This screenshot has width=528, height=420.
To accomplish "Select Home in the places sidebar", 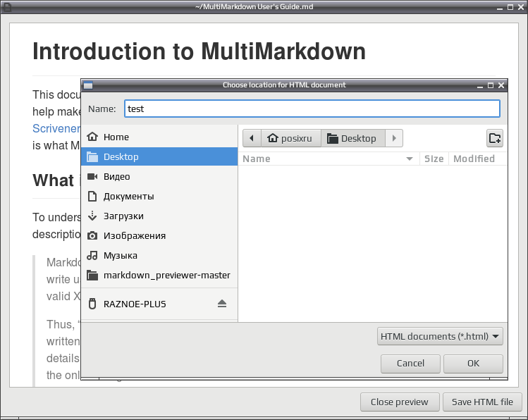I will tap(159, 137).
